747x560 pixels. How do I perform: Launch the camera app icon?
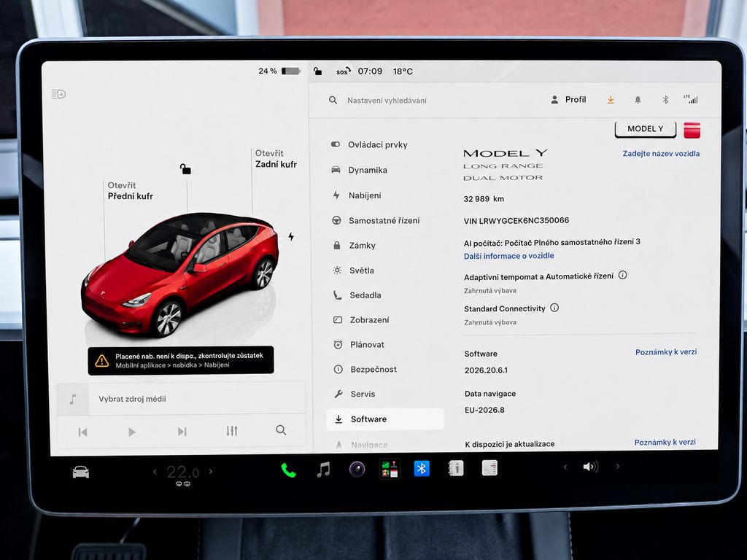click(357, 470)
